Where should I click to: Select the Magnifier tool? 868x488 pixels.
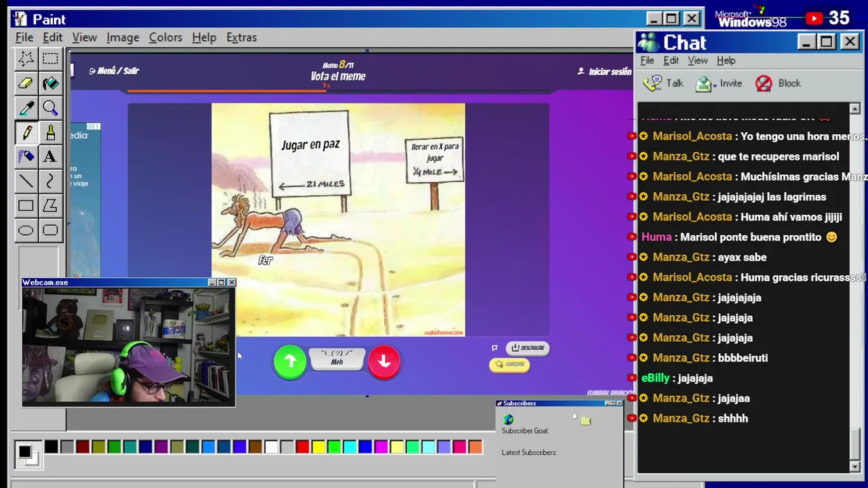(50, 108)
